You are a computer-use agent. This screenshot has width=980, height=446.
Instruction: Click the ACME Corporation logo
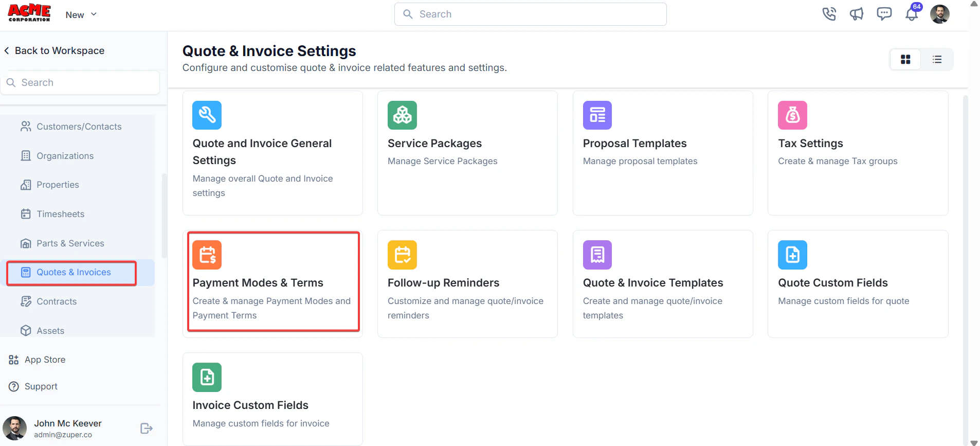29,13
